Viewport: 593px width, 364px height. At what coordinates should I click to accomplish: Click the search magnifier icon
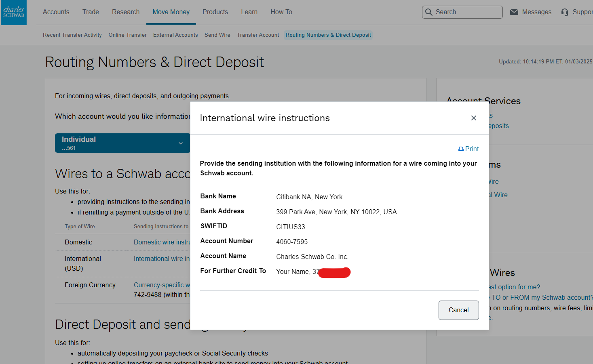(429, 12)
